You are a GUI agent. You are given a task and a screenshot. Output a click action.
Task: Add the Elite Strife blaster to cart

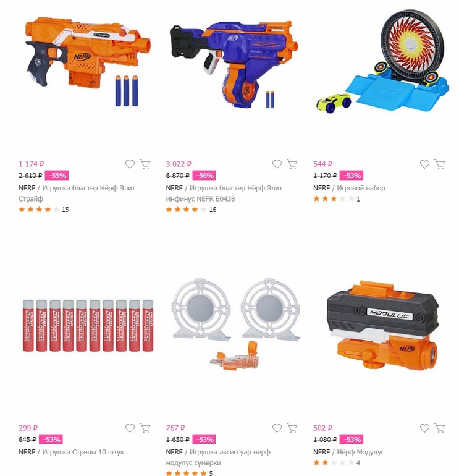(145, 164)
